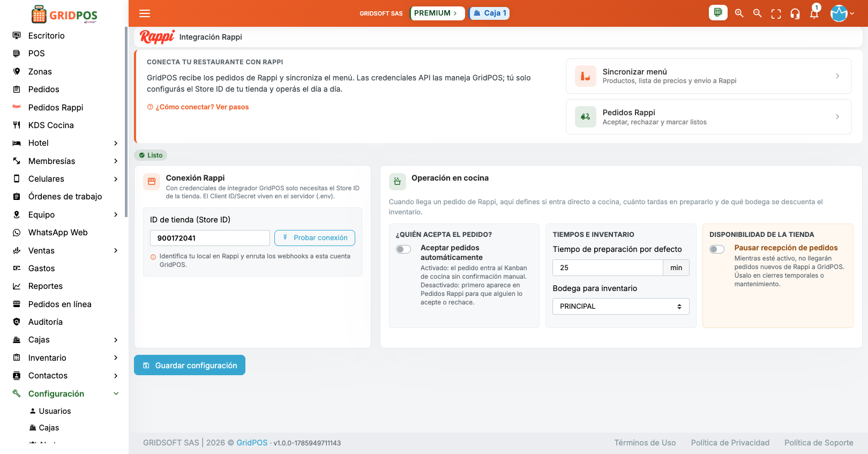Click GridPOS link in footer

[252, 443]
